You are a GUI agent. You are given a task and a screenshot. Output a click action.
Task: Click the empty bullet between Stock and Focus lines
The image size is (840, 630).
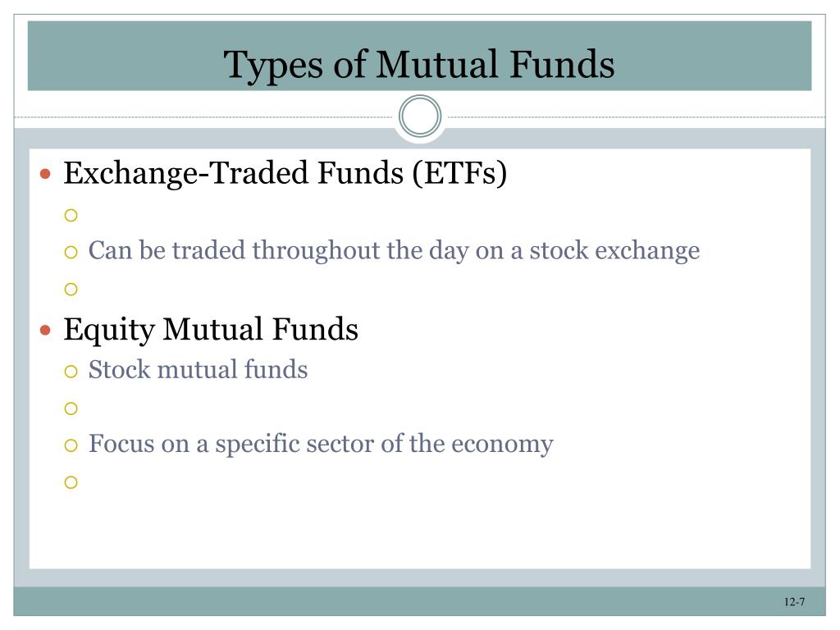(71, 409)
